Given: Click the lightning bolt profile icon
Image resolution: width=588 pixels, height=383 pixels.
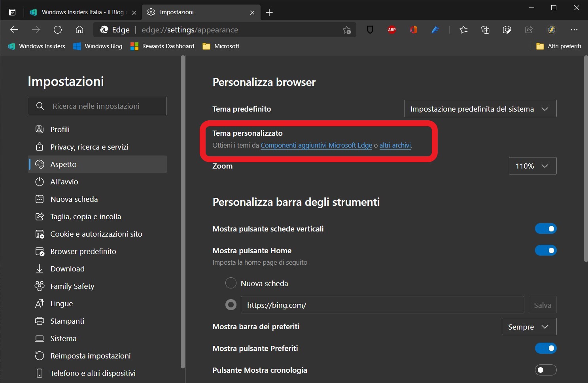Looking at the screenshot, I should tap(552, 30).
